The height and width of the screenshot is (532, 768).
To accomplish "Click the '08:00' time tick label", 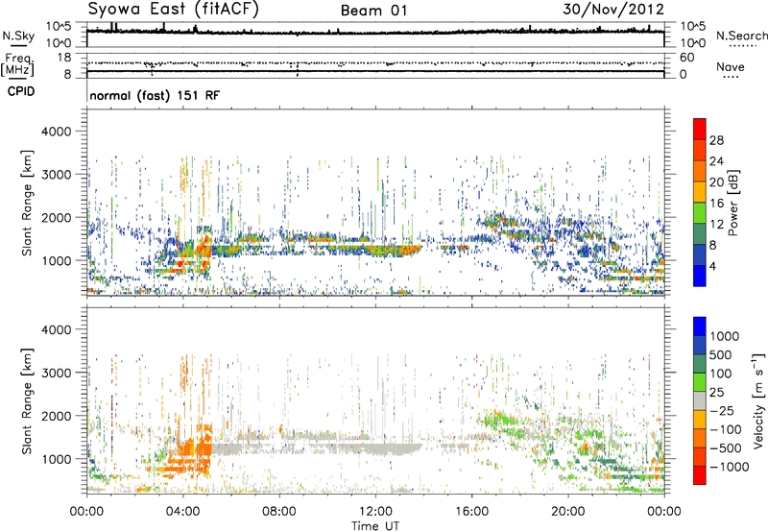I will (x=279, y=512).
